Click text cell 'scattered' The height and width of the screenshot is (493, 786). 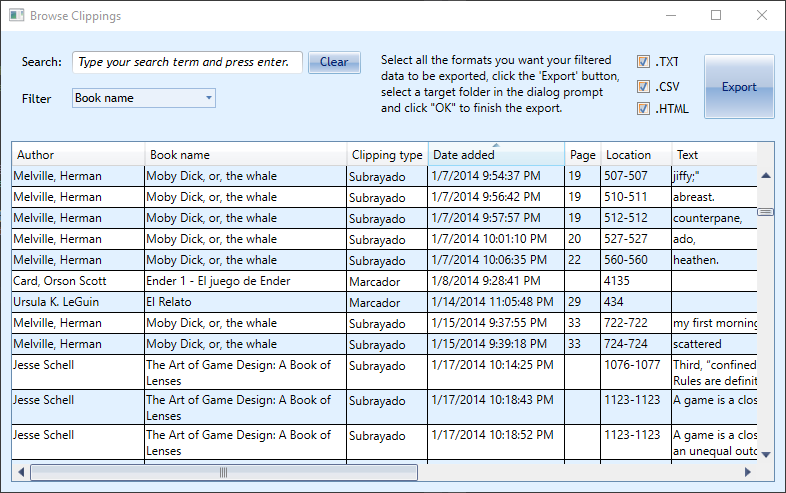click(714, 345)
